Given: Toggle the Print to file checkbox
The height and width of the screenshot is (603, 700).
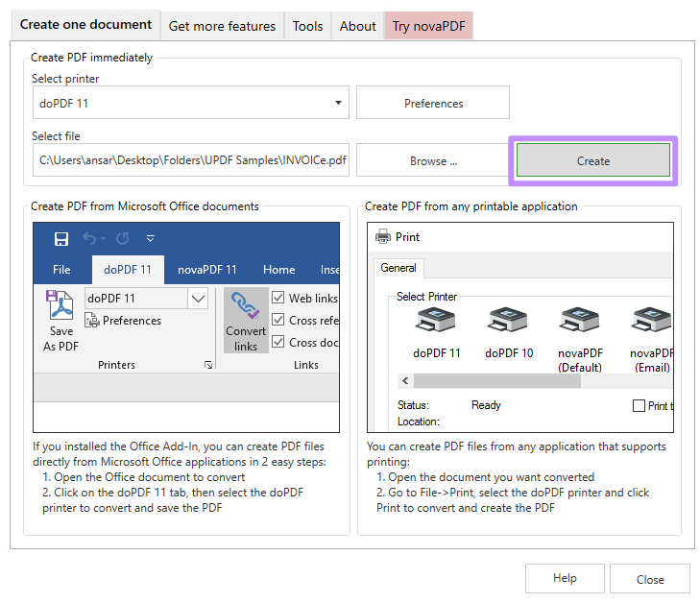Looking at the screenshot, I should [639, 406].
